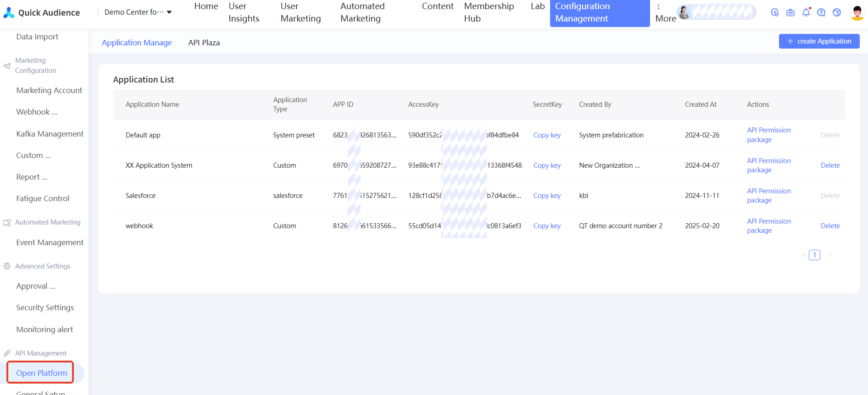
Task: Open the Report sidebar item
Action: [x=32, y=177]
